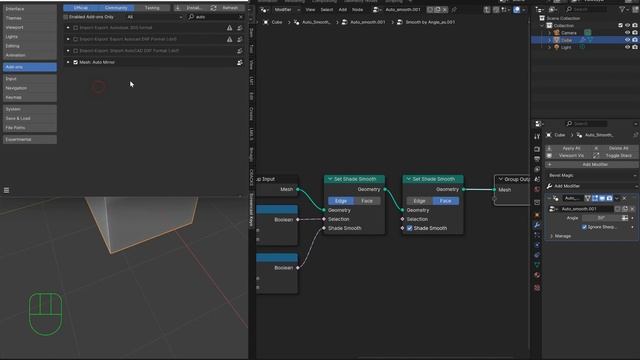The image size is (640, 360).
Task: Toggle the Community add-ons filter
Action: tap(116, 8)
